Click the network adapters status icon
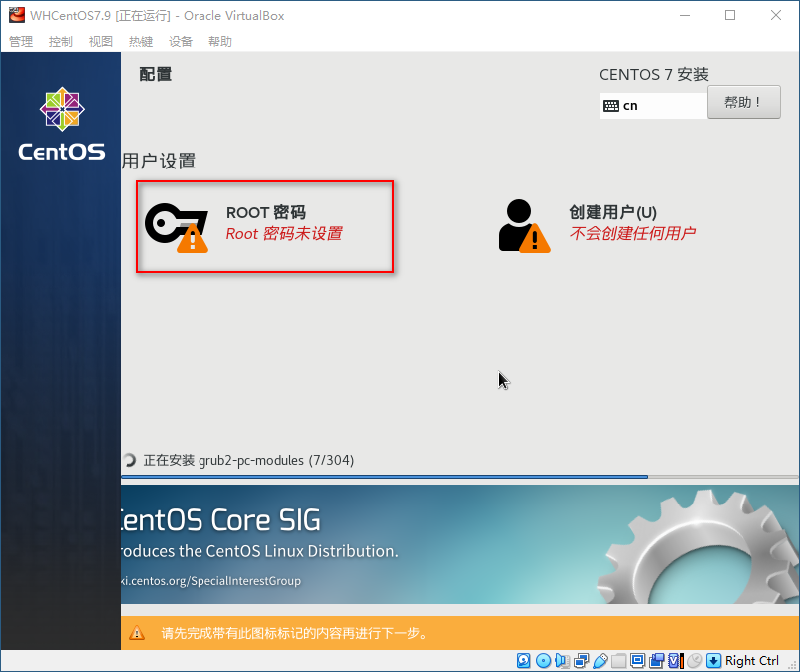This screenshot has height=672, width=800. point(582,661)
